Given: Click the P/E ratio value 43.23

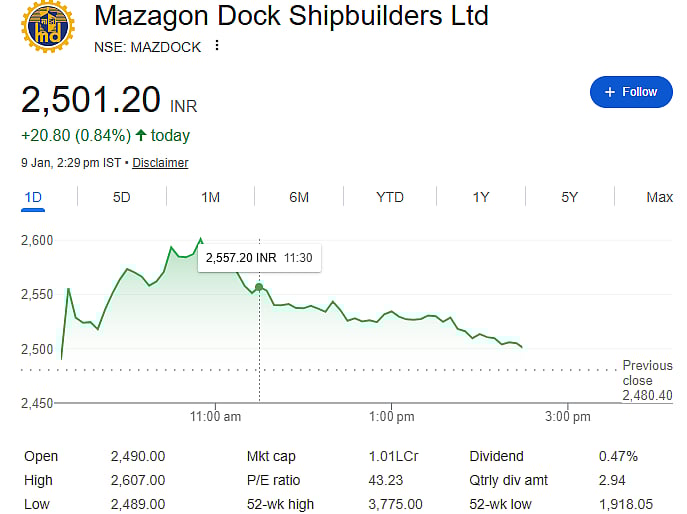Looking at the screenshot, I should point(385,480).
